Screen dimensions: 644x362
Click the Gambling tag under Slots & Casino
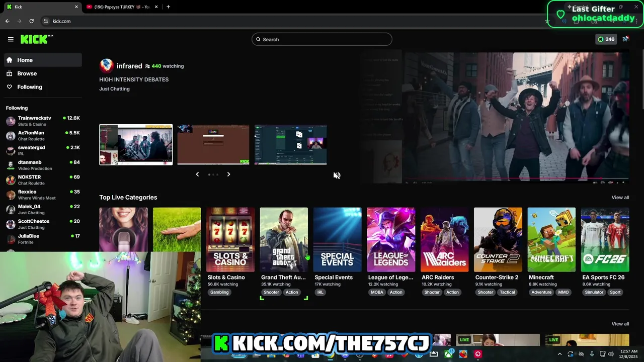point(219,292)
